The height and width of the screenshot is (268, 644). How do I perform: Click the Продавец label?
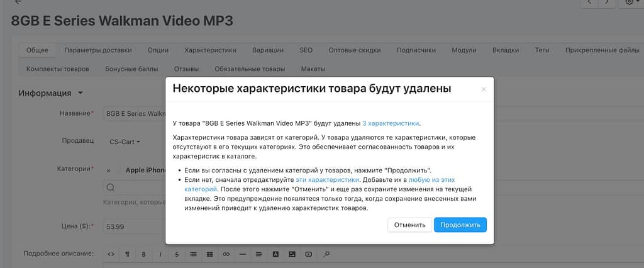pos(77,141)
